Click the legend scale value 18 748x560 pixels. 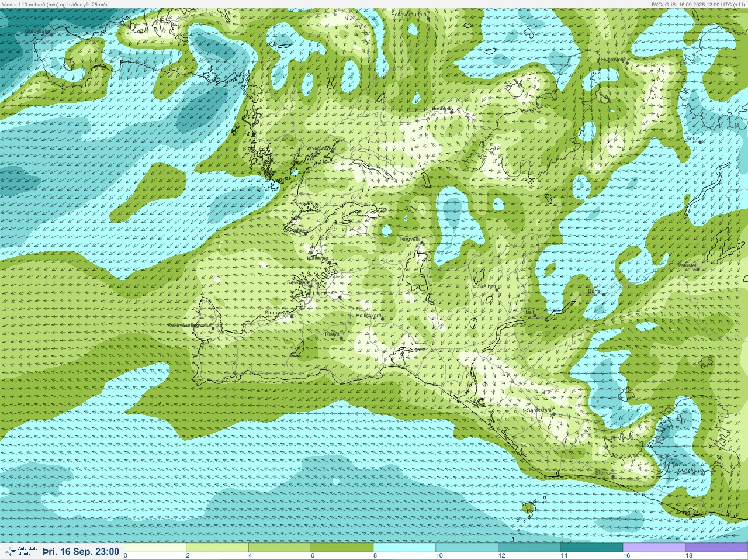click(x=688, y=556)
